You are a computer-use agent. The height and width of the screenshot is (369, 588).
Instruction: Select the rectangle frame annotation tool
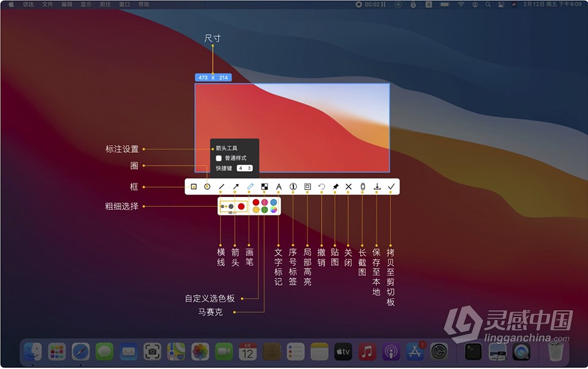(x=194, y=187)
